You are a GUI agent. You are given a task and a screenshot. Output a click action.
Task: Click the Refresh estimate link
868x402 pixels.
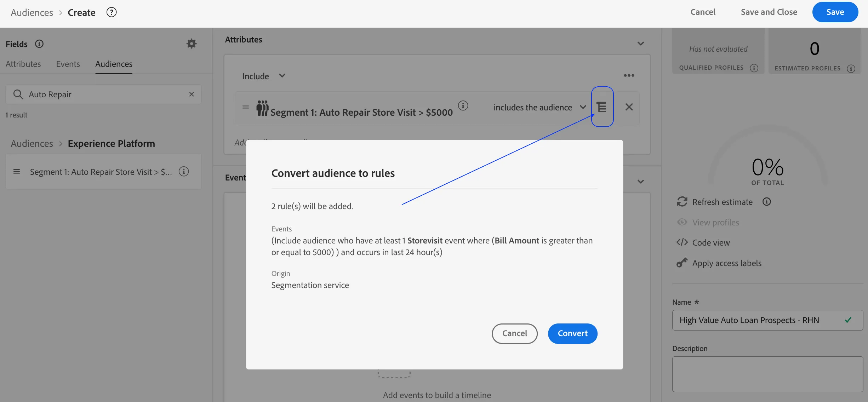(x=715, y=202)
